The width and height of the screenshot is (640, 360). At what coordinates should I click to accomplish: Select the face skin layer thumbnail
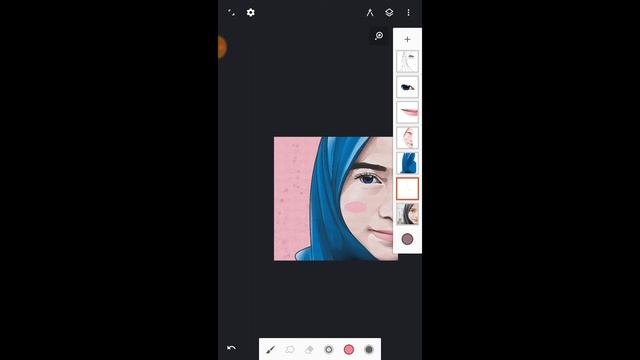tap(407, 138)
